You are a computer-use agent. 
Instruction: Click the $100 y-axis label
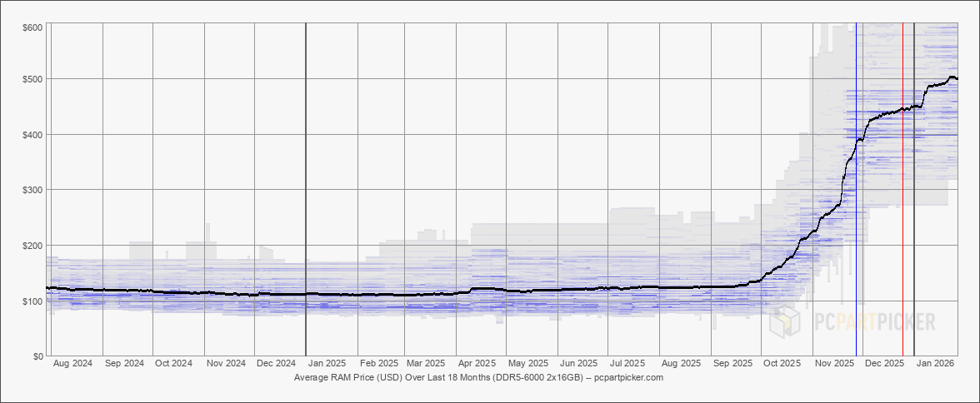[x=34, y=301]
